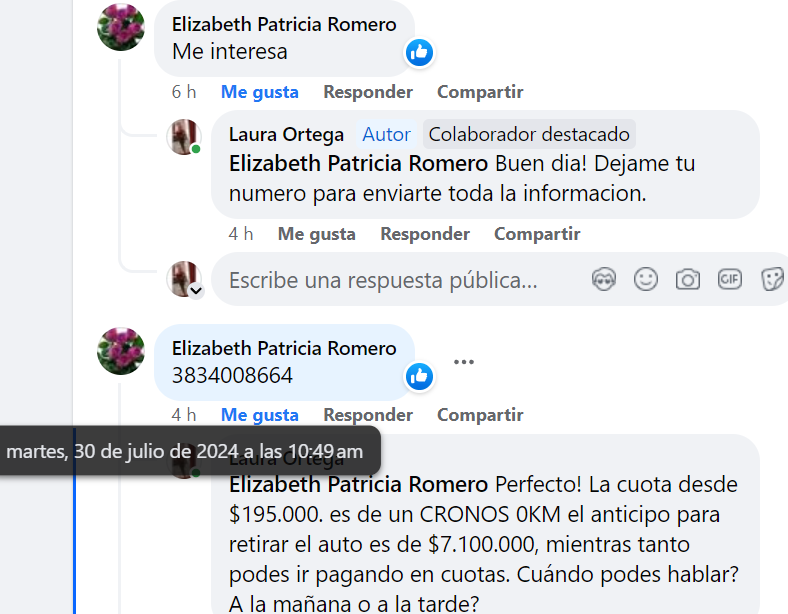The width and height of the screenshot is (788, 614).
Task: Open Laura Ortega's profile name link
Action: pos(286,135)
